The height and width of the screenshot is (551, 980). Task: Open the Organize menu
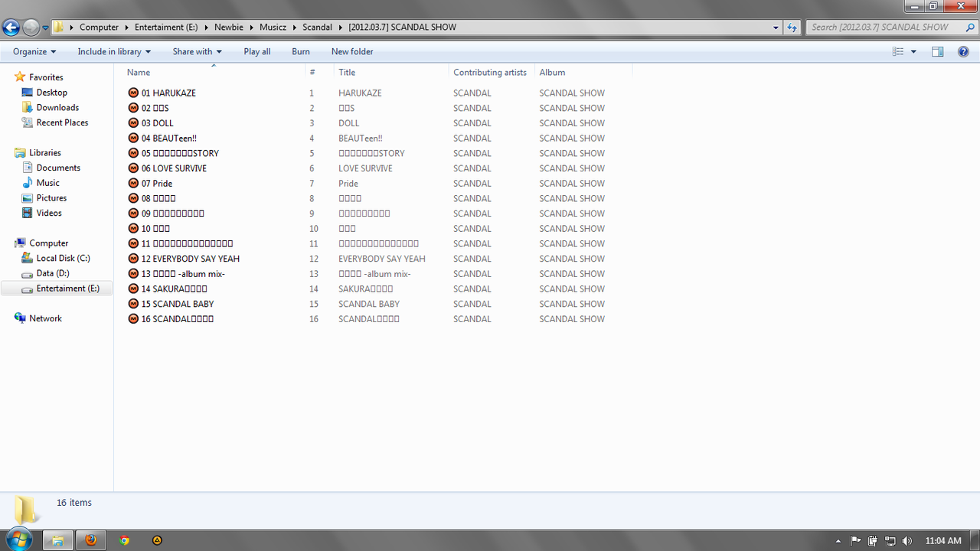click(34, 51)
